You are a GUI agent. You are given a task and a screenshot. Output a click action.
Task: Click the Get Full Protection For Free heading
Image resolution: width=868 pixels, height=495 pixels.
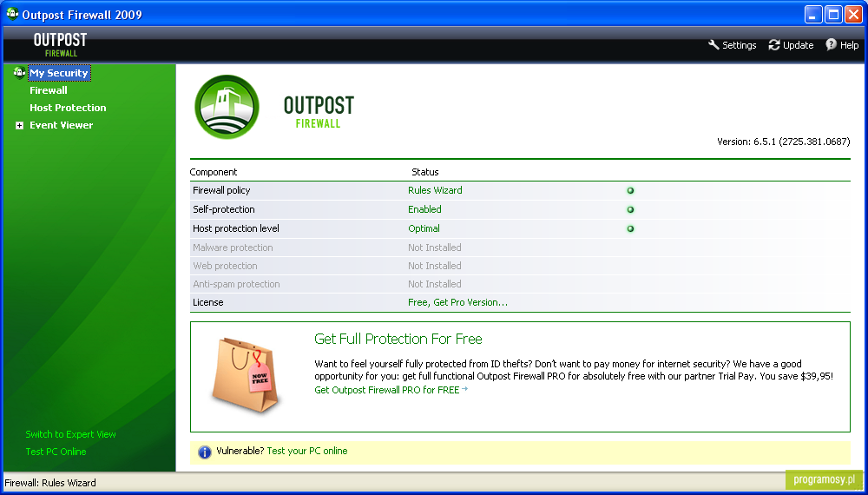click(x=398, y=339)
